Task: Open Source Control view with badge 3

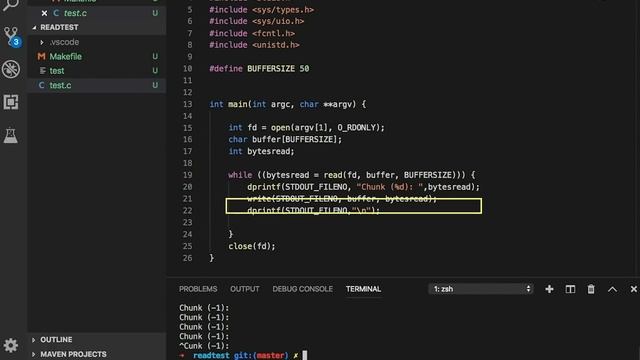Action: (x=11, y=37)
